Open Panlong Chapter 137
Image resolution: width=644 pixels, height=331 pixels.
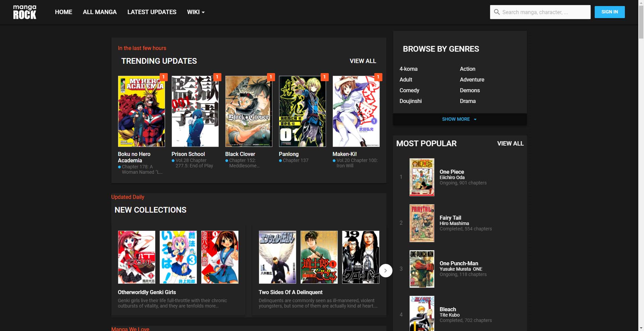(296, 160)
